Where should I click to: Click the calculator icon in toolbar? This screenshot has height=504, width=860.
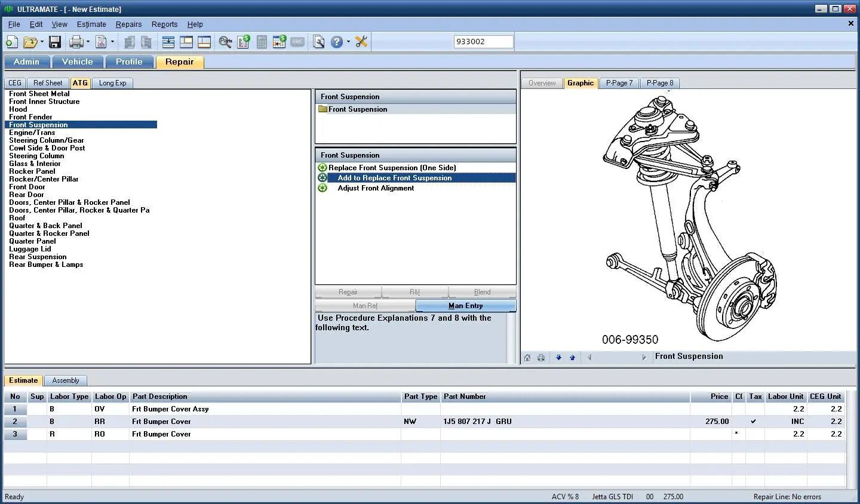(262, 42)
